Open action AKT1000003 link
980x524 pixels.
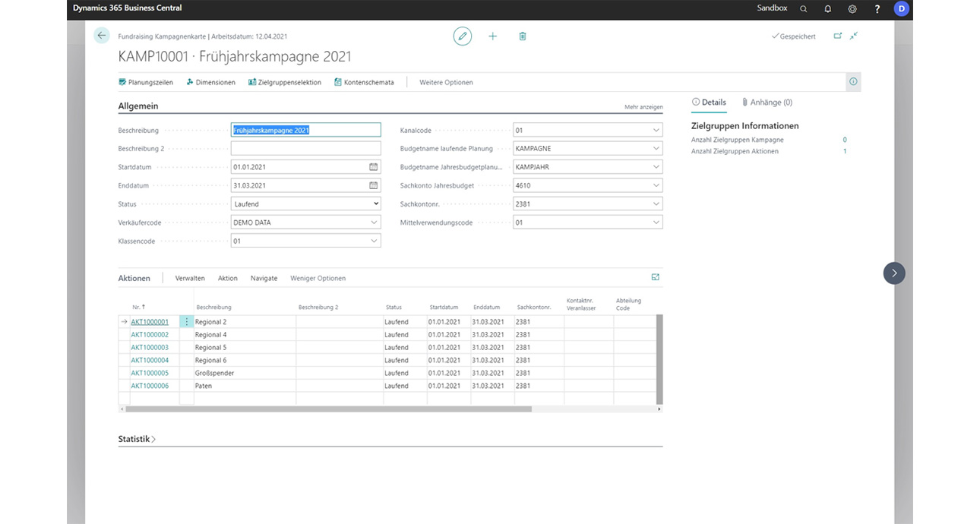pos(150,347)
